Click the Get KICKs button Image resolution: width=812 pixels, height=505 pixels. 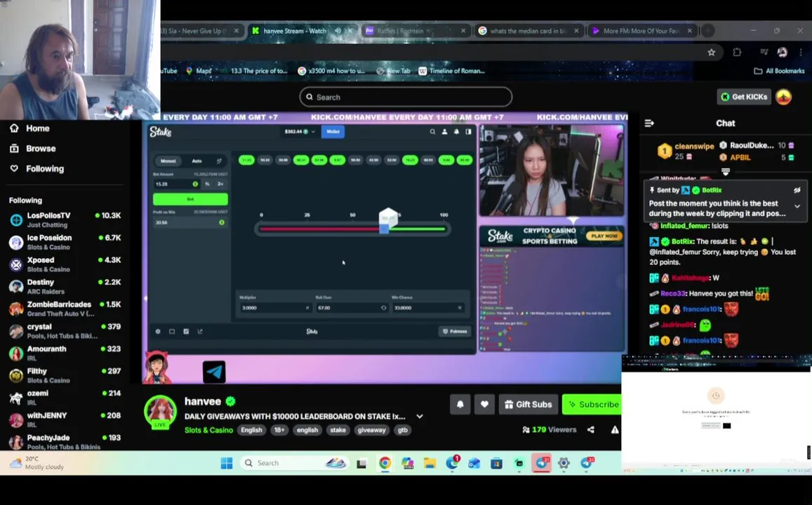point(744,97)
